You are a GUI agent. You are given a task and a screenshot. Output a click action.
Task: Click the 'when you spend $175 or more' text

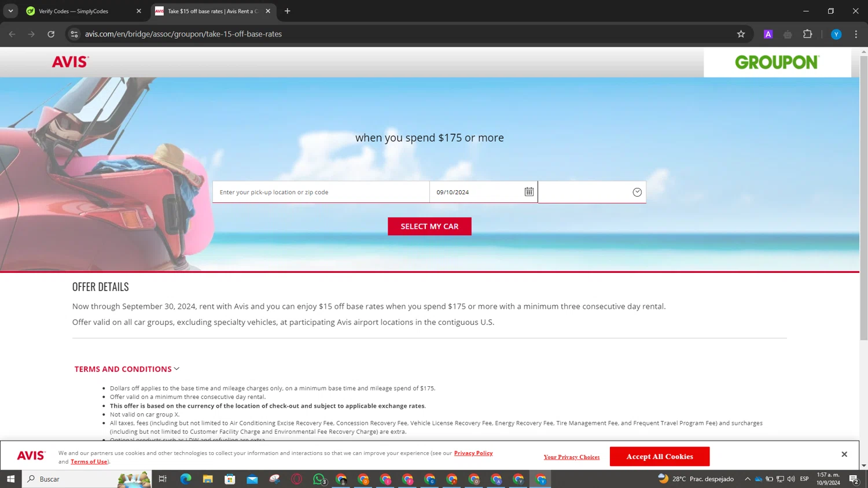429,138
